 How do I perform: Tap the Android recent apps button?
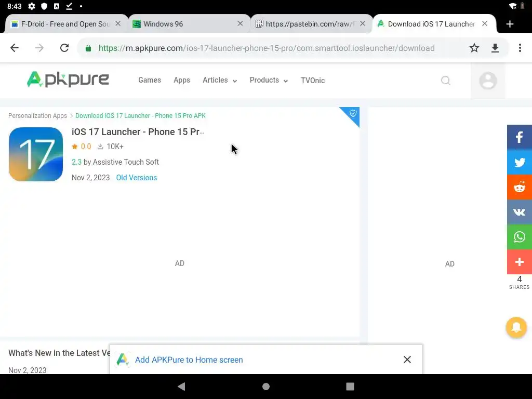tap(350, 387)
